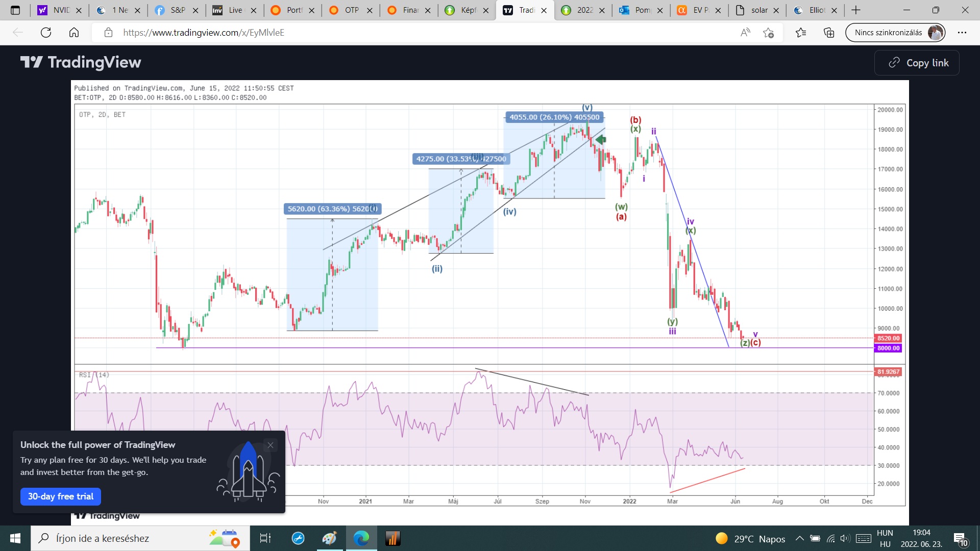
Task: Click the TradingView logo in header
Action: click(x=81, y=62)
